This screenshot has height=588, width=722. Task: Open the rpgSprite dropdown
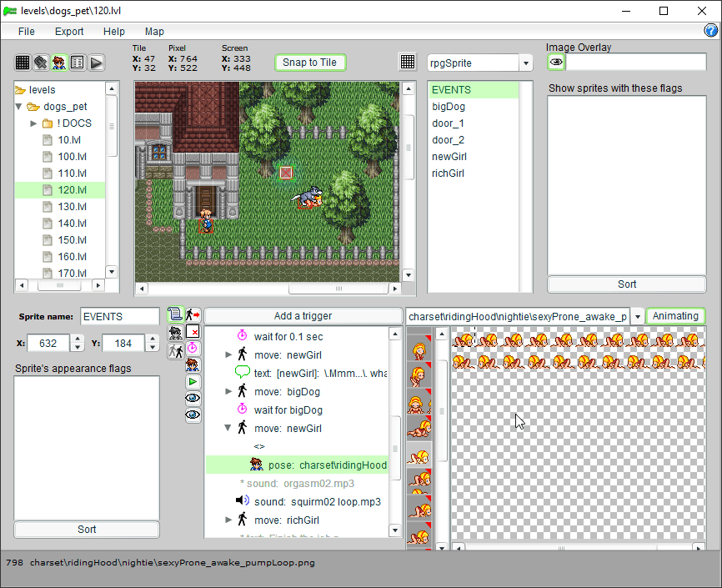(525, 63)
